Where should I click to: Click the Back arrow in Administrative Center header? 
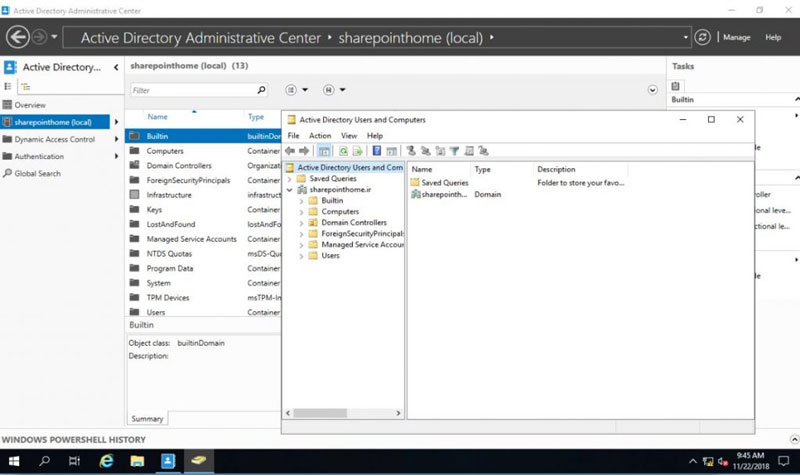click(18, 37)
